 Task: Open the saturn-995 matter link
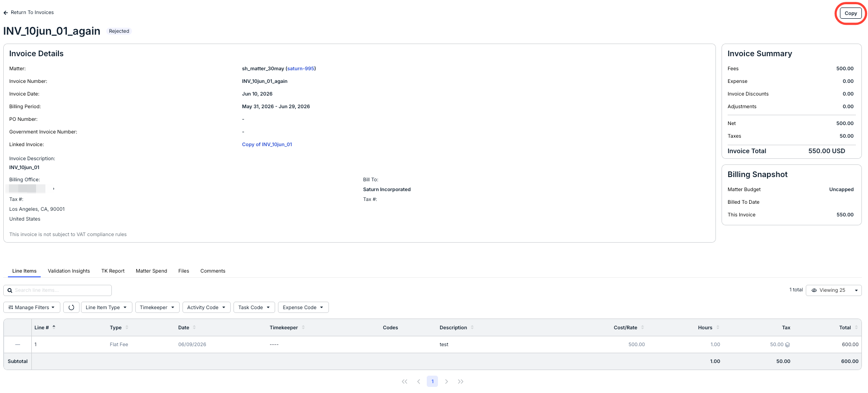[x=300, y=68]
